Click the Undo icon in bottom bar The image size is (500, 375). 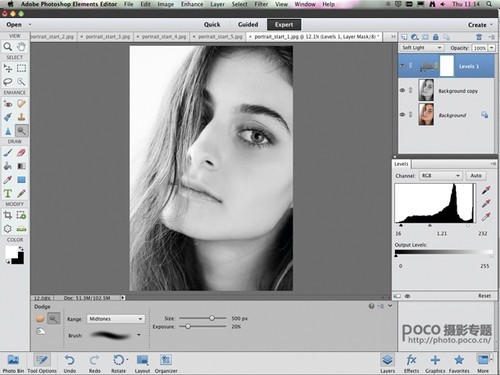pyautogui.click(x=69, y=360)
